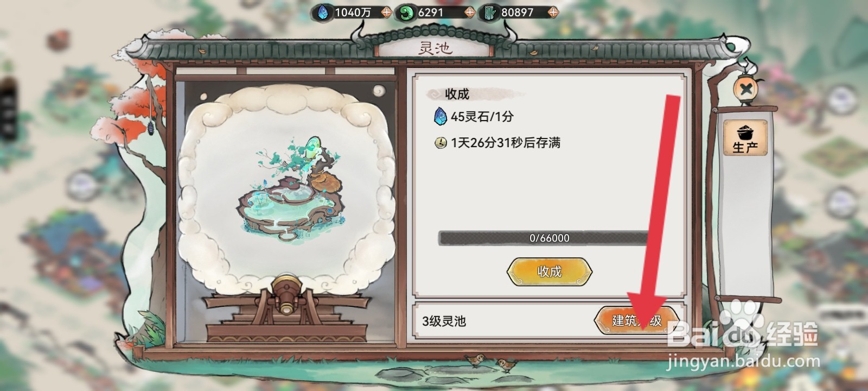Tap the clock icon beside the fill time
The image size is (868, 391).
[x=441, y=142]
